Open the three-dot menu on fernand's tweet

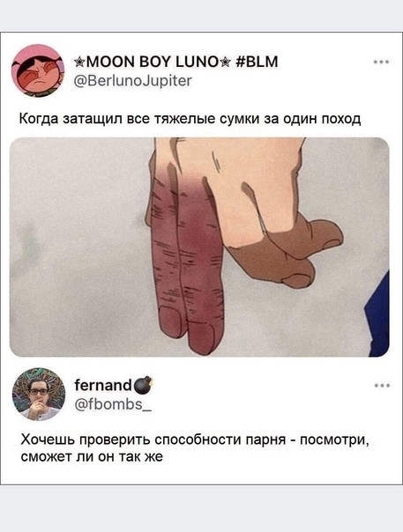(x=382, y=386)
